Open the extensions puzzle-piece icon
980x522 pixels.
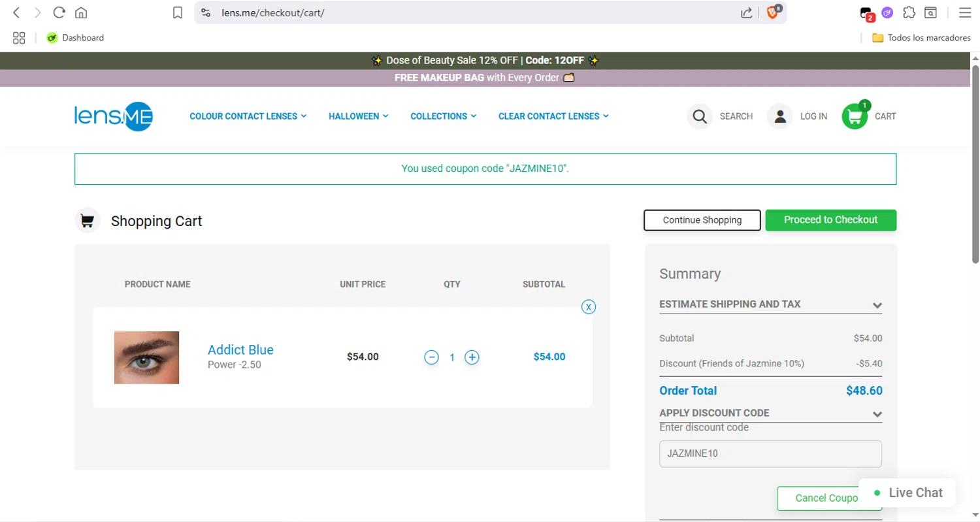click(909, 12)
